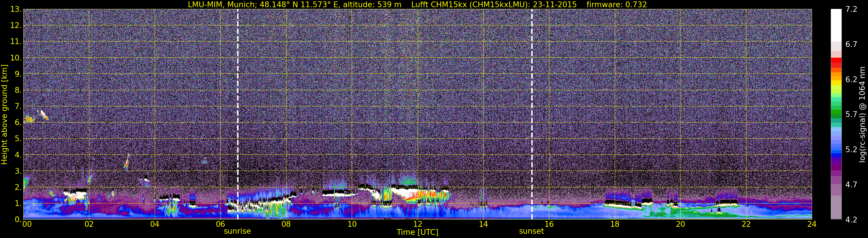Click the 'Time [UTC]' axis label
This screenshot has height=238, width=868.
tap(417, 232)
